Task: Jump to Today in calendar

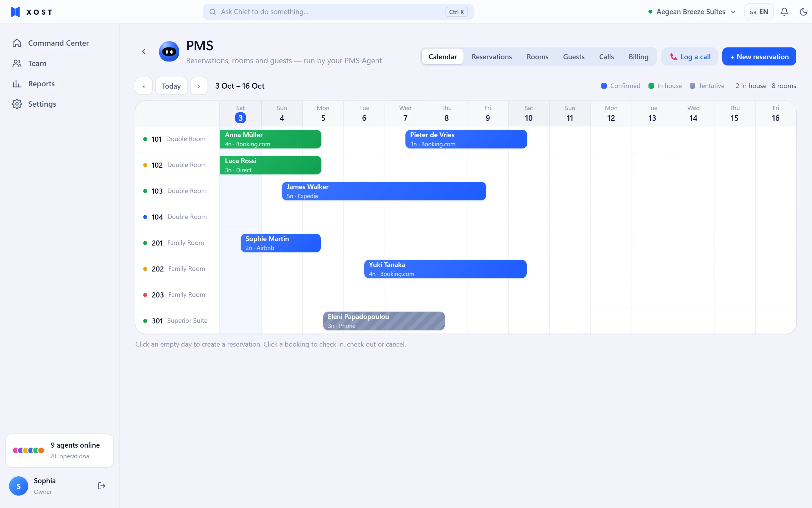Action: point(171,86)
